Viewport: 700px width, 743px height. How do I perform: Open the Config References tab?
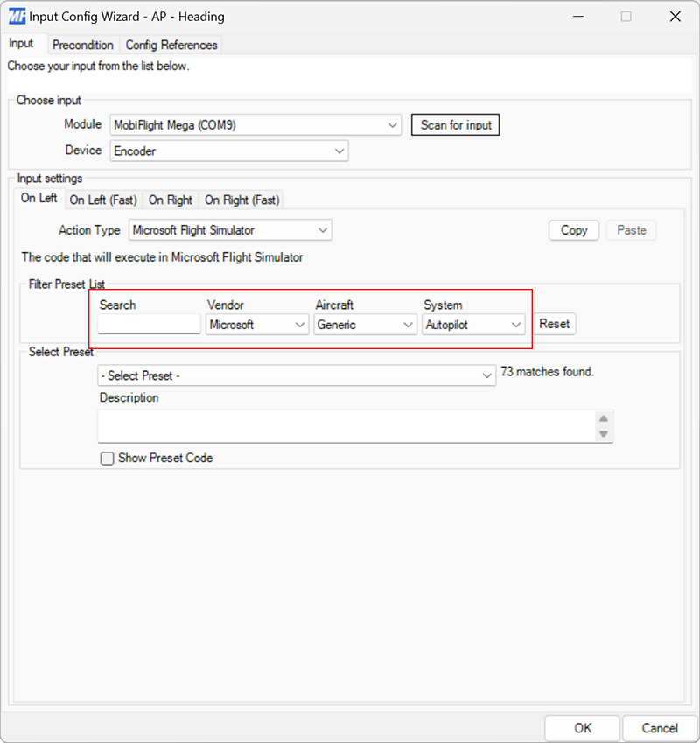171,45
